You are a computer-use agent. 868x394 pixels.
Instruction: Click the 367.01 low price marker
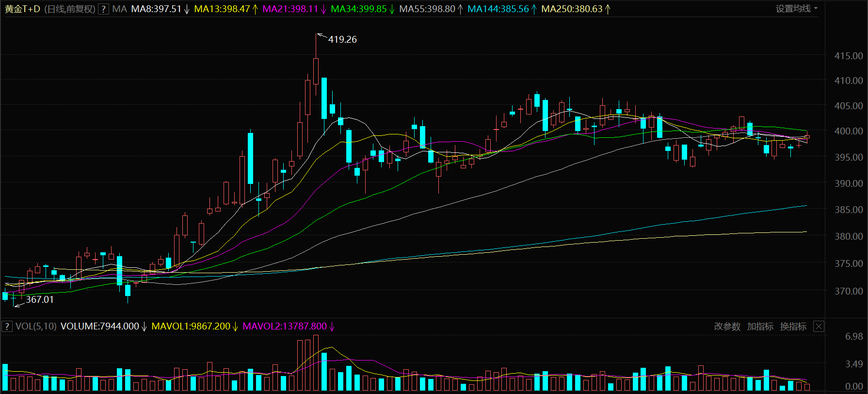[x=40, y=299]
